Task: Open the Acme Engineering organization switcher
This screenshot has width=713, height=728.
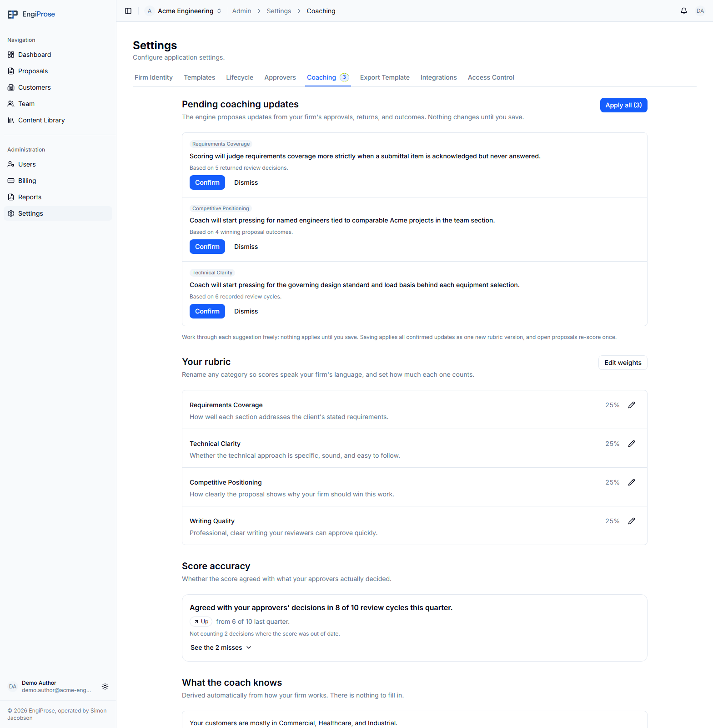Action: [184, 11]
